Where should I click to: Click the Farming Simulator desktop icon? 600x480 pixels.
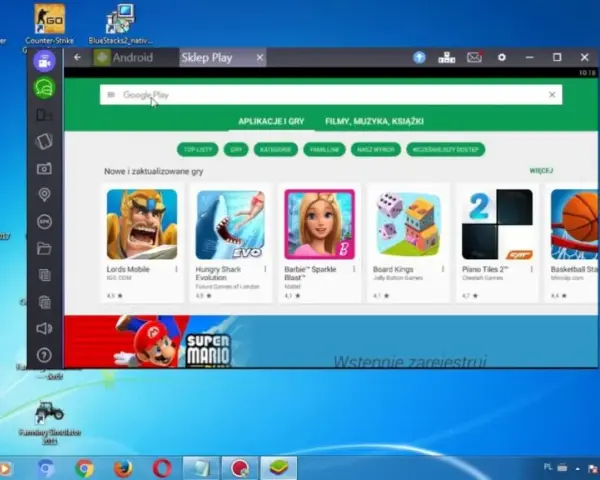pyautogui.click(x=49, y=423)
